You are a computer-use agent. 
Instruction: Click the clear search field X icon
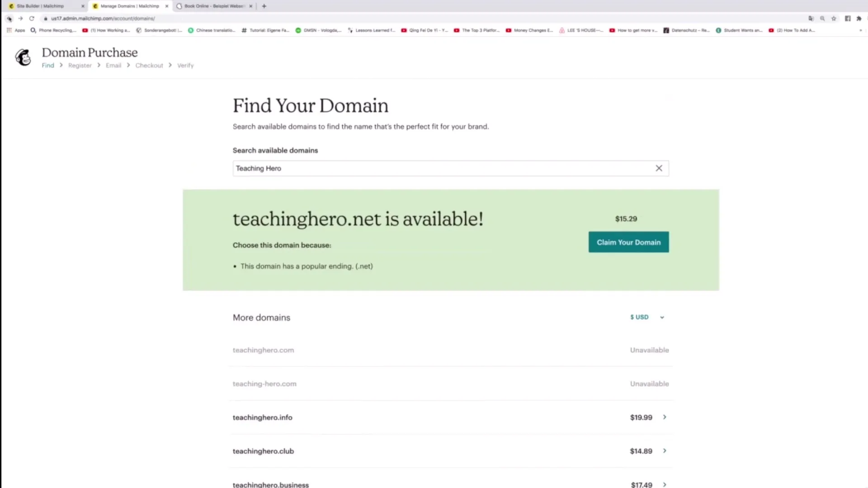pyautogui.click(x=659, y=168)
